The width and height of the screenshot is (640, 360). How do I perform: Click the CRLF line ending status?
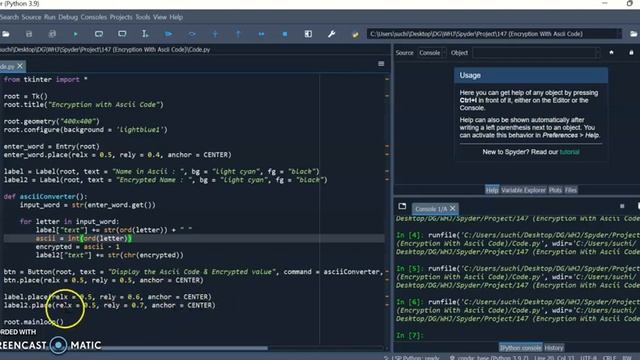click(609, 358)
